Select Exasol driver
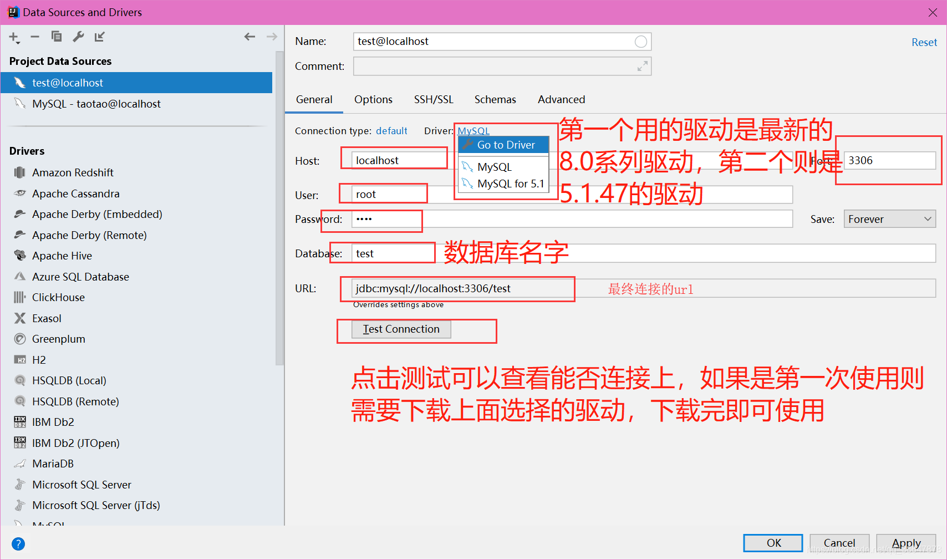This screenshot has height=560, width=947. click(x=136, y=318)
